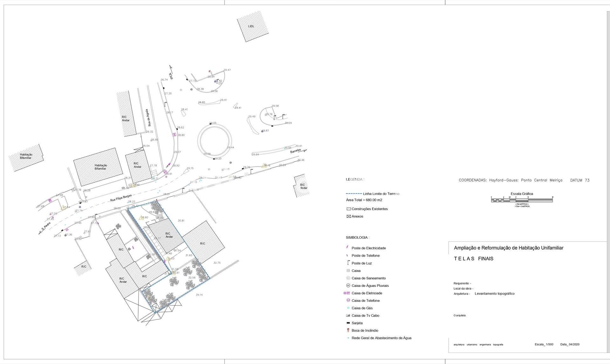Click the dashed Linha Limite do Terreno sample
Viewport: 610px width, 364px height.
pyautogui.click(x=354, y=193)
